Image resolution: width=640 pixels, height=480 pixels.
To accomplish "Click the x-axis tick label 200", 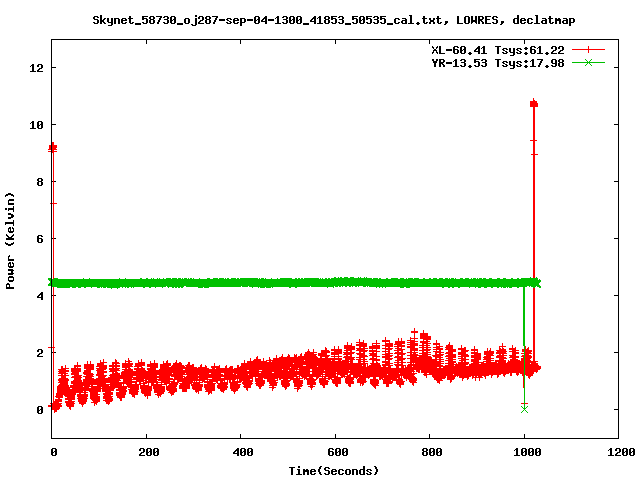I will click(149, 452).
